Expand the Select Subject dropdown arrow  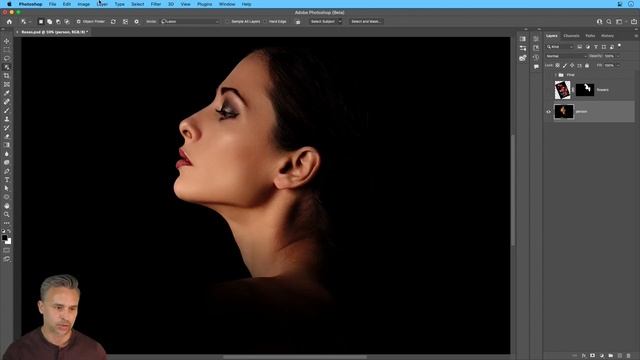pyautogui.click(x=340, y=22)
